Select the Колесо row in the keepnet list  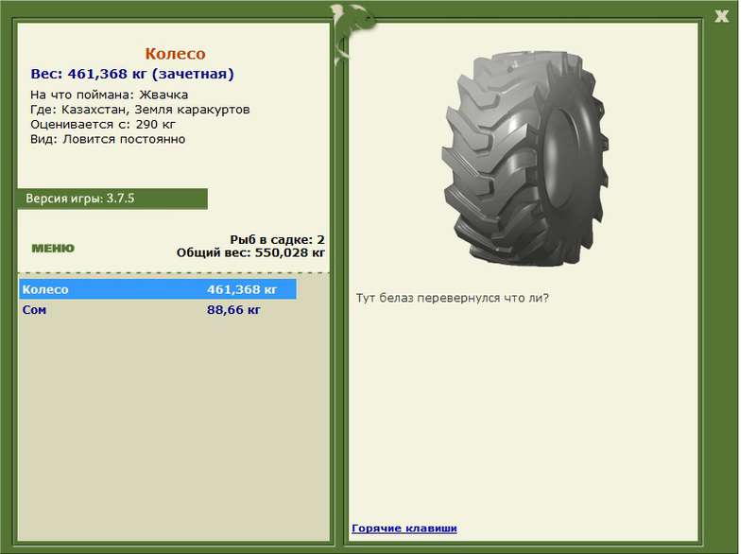point(158,289)
